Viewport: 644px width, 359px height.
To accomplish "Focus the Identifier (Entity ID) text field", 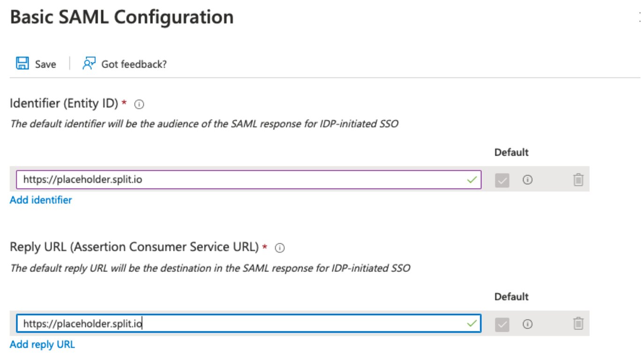I will coord(249,179).
